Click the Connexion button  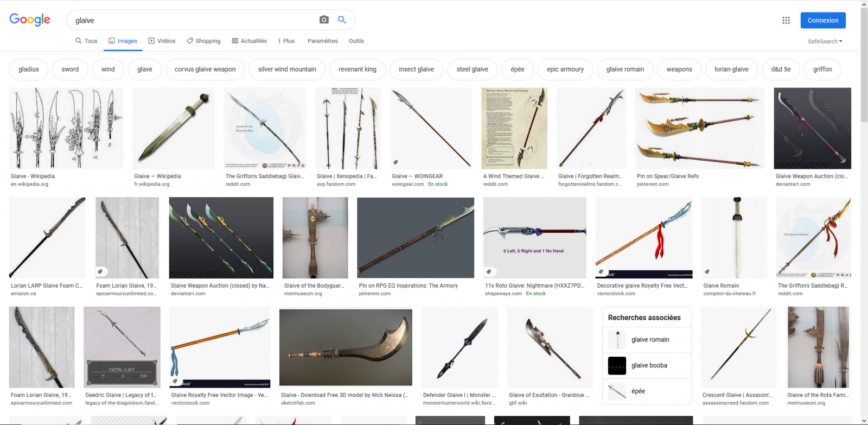pos(822,21)
